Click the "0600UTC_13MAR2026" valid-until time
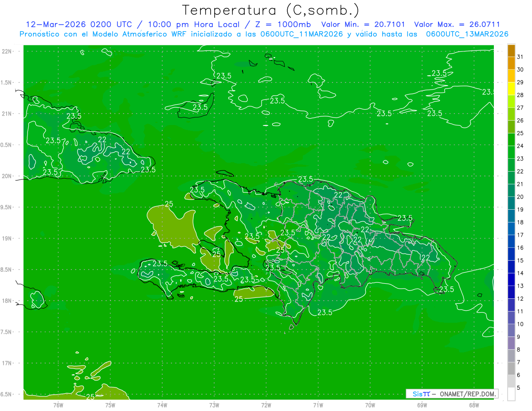The width and height of the screenshot is (532, 411). (x=467, y=34)
